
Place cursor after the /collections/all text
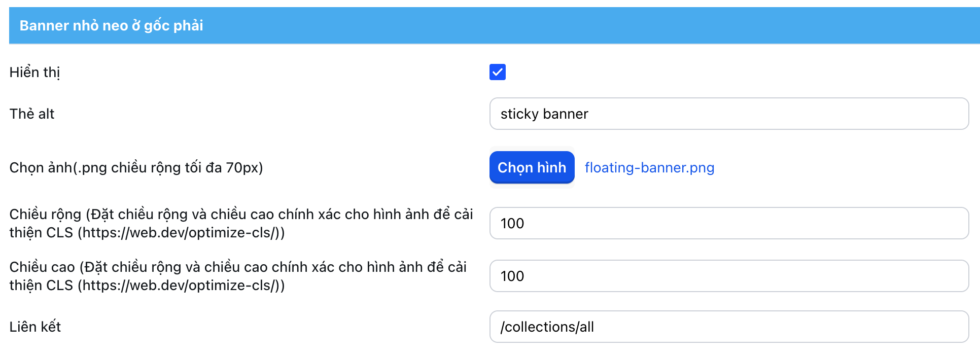595,327
